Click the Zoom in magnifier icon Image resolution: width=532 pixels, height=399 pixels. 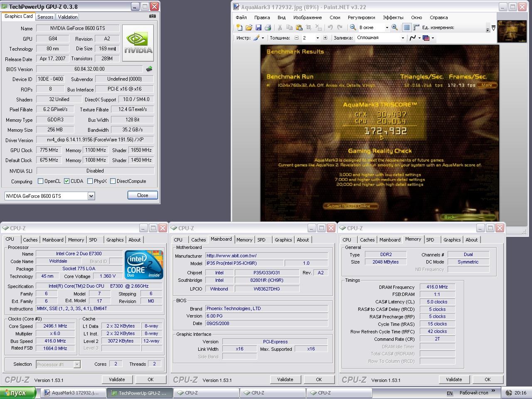(x=394, y=27)
